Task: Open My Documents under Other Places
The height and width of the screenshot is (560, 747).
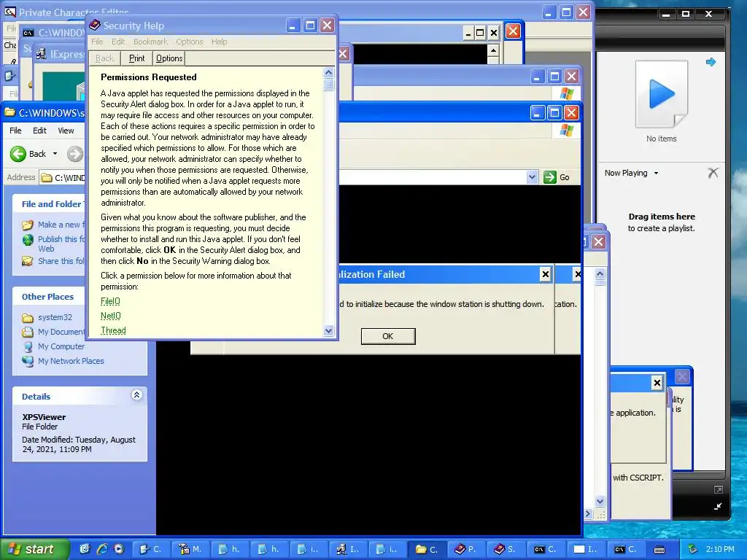Action: click(x=61, y=332)
